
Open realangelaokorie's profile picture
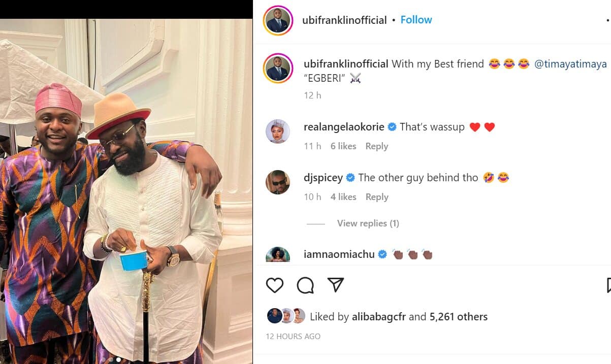coord(278,131)
